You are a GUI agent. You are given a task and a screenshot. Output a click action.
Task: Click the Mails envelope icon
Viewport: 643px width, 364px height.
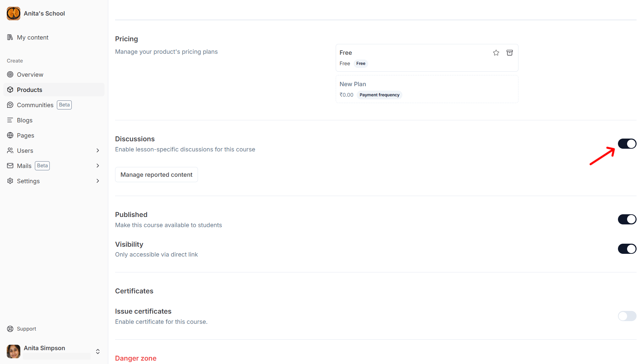coord(10,166)
